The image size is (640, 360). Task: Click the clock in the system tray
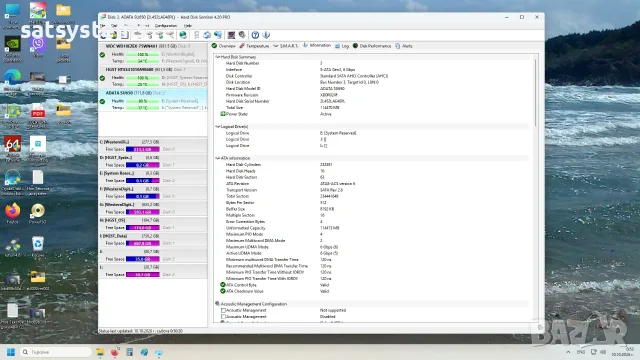click(624, 352)
